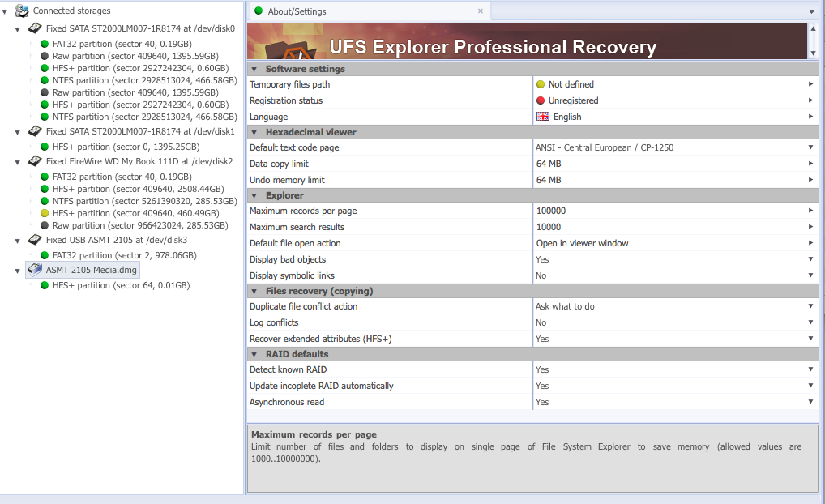Open the tab list arrow at top right
This screenshot has width=825, height=504.
(x=811, y=11)
